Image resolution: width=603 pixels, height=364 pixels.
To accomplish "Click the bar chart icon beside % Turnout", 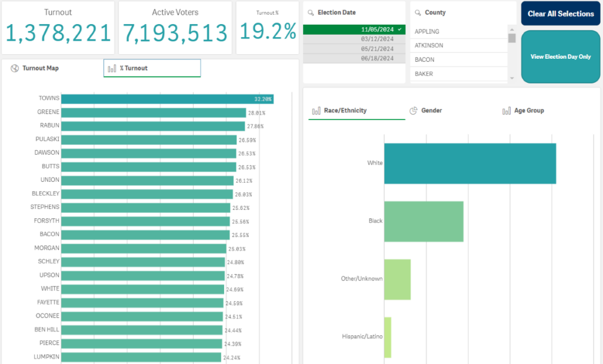I will point(112,68).
